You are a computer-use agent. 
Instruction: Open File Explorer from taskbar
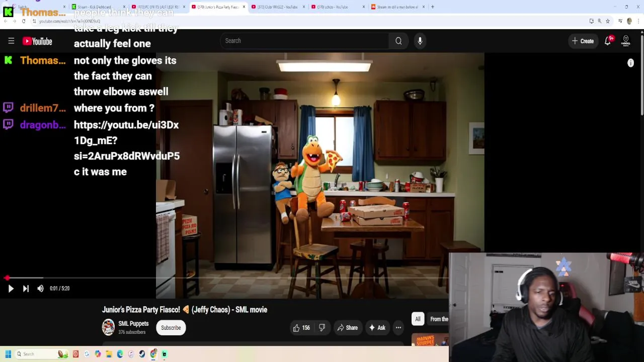coord(109,354)
